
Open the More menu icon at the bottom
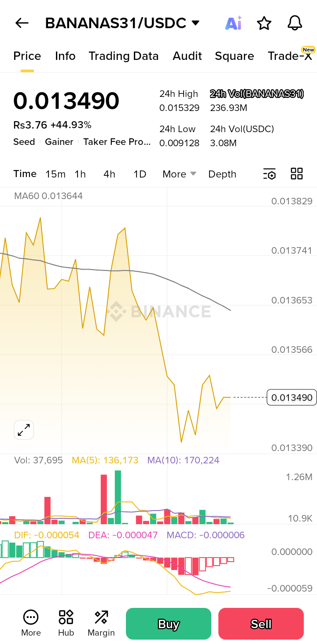pyautogui.click(x=31, y=623)
